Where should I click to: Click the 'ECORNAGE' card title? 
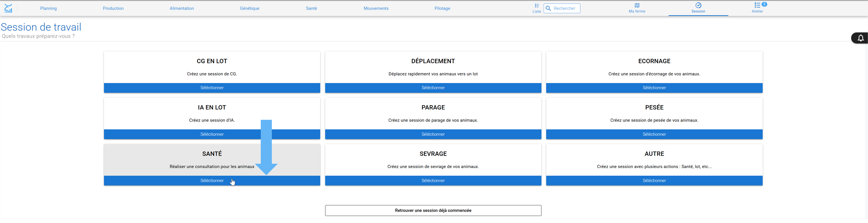654,61
